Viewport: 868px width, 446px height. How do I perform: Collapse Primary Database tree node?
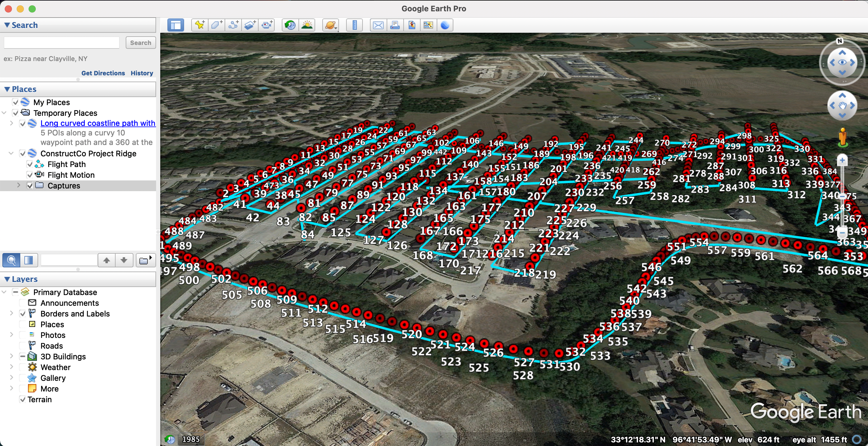tap(4, 292)
